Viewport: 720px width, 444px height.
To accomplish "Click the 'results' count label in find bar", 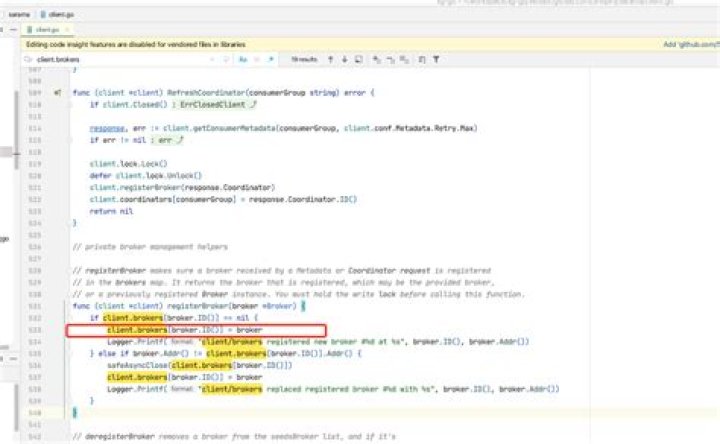I will click(304, 59).
